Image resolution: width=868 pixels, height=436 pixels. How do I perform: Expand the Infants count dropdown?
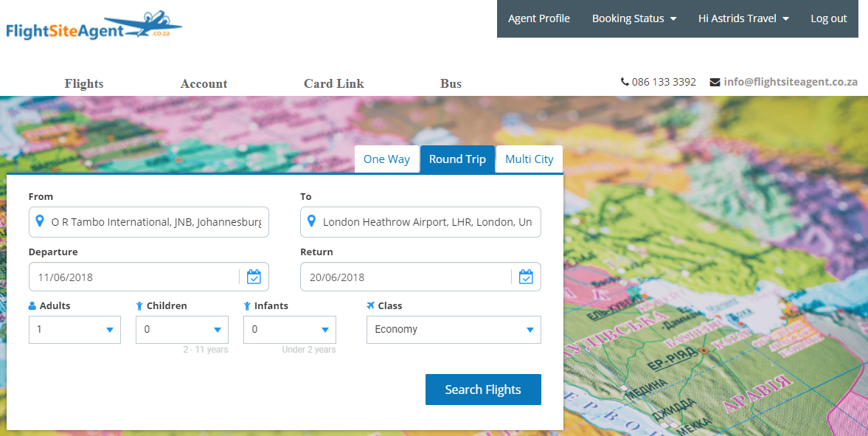coord(290,330)
